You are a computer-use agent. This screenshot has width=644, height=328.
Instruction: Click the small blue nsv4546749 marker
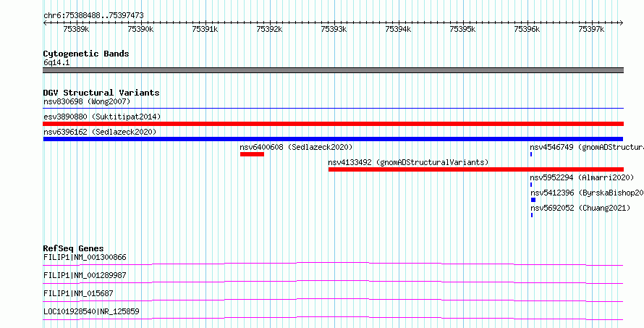(x=531, y=154)
